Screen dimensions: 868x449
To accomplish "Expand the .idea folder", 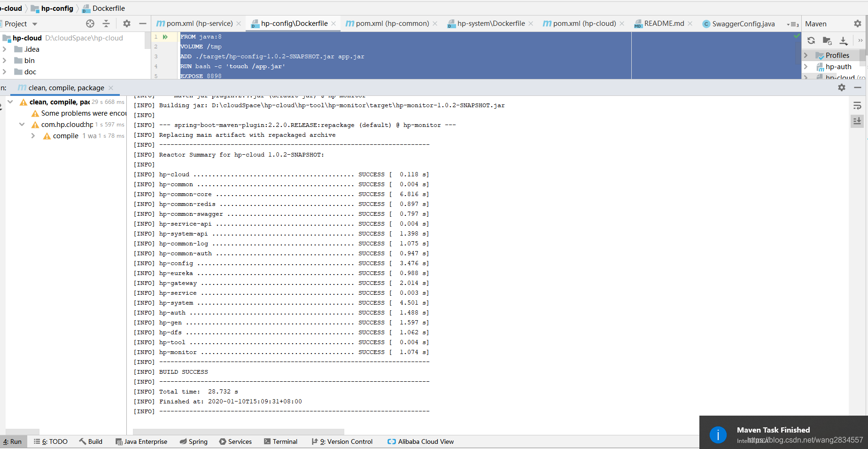I will [5, 49].
